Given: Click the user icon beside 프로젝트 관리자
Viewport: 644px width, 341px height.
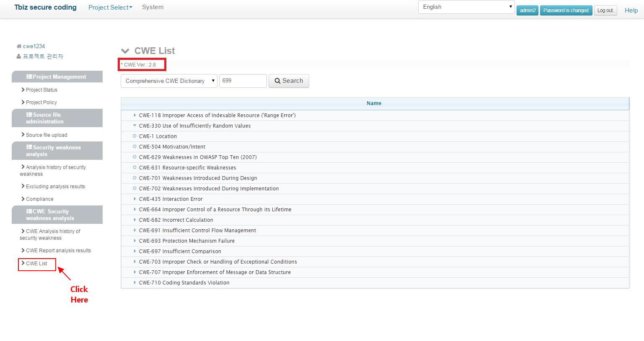Looking at the screenshot, I should coord(19,56).
